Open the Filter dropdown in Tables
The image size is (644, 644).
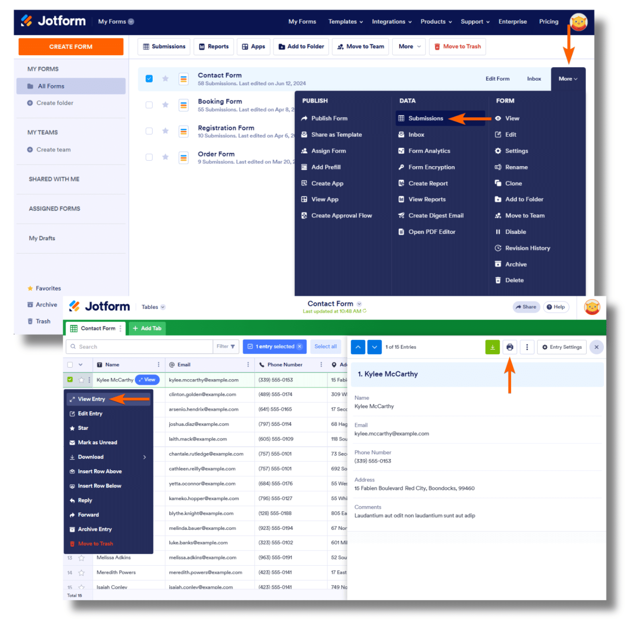tap(226, 347)
